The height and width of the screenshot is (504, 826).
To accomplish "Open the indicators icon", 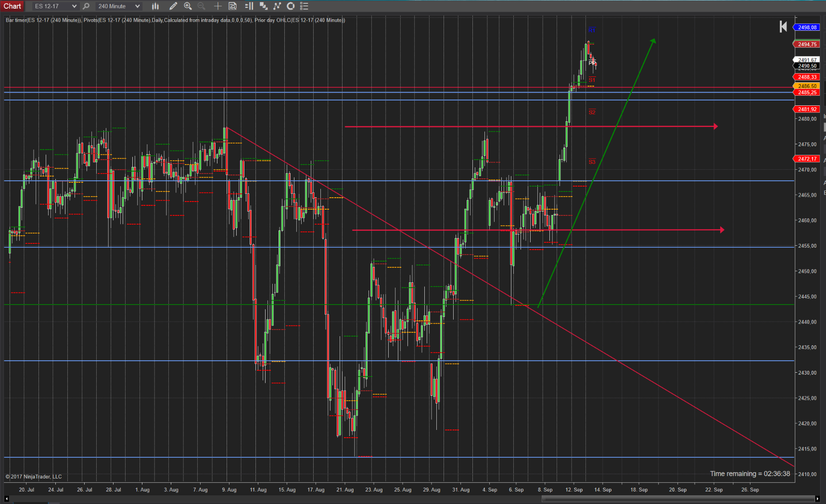I will 277,6.
